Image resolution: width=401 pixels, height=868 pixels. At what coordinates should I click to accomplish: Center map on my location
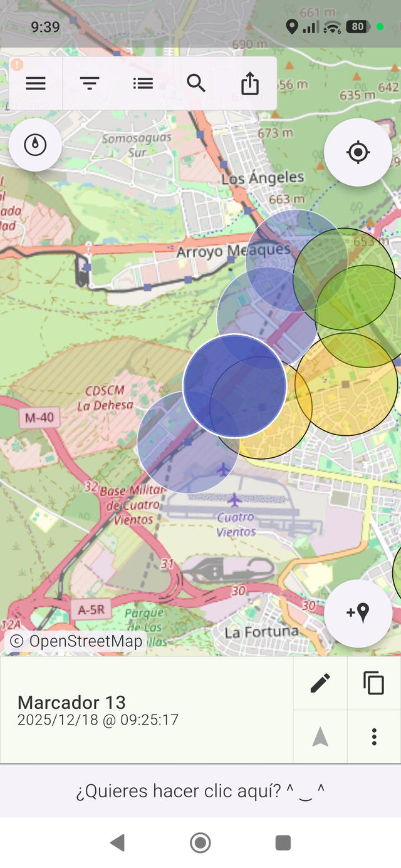click(x=358, y=152)
